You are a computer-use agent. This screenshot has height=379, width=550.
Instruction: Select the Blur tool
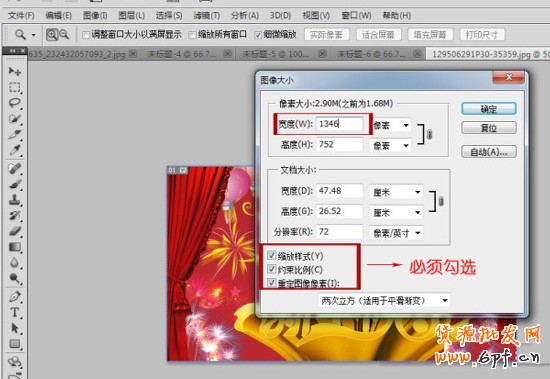(x=14, y=262)
